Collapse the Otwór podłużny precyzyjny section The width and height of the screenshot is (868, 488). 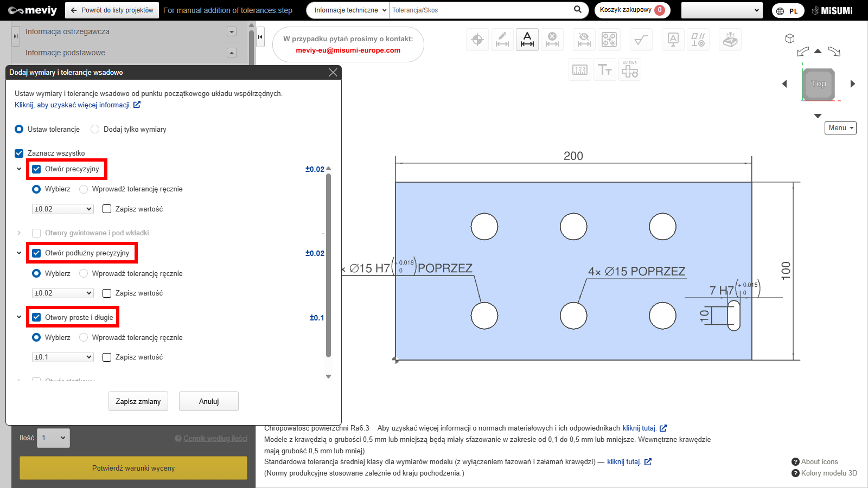pyautogui.click(x=19, y=253)
